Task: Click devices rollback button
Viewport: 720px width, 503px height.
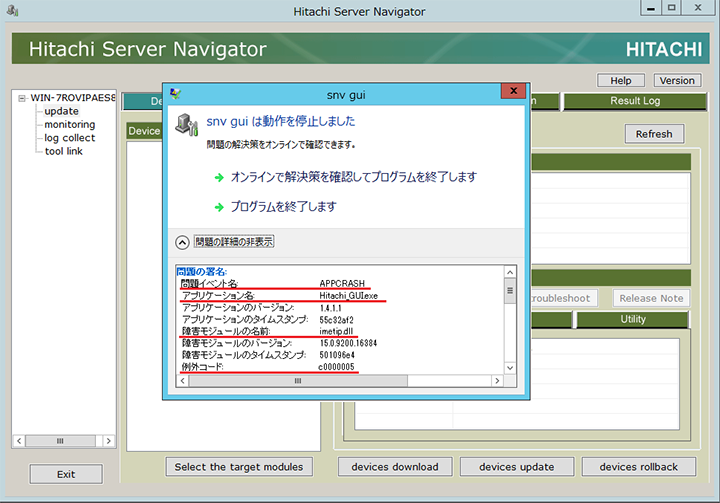Action: pos(638,467)
